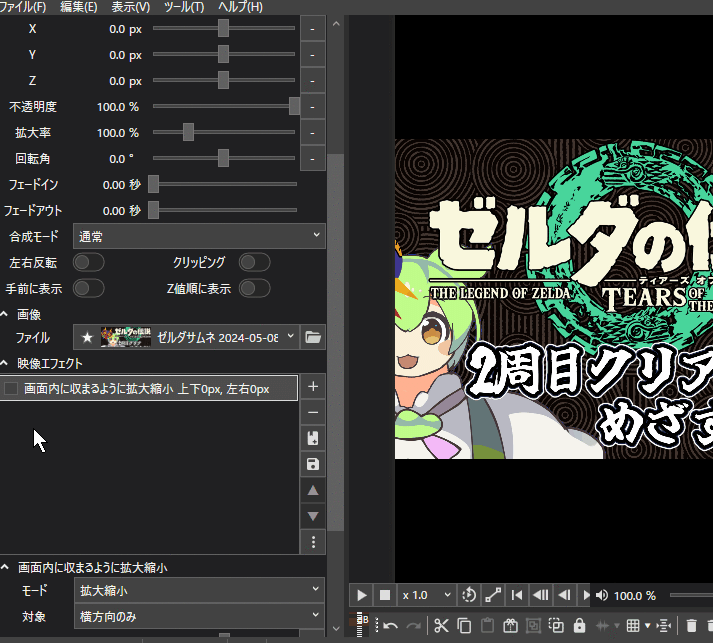Toggle the 左右反転 switch
This screenshot has width=713, height=643.
pos(89,262)
